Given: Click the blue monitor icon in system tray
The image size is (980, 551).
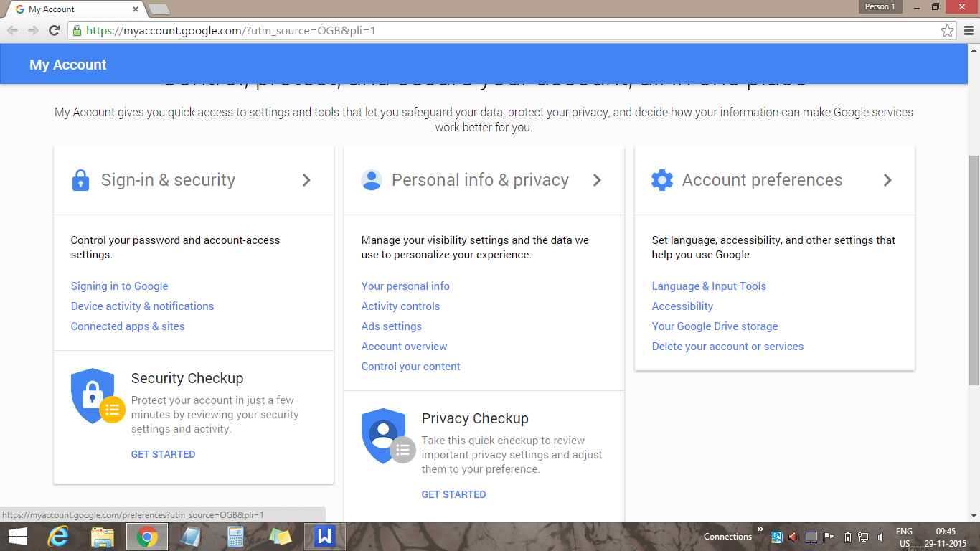Looking at the screenshot, I should tap(811, 537).
